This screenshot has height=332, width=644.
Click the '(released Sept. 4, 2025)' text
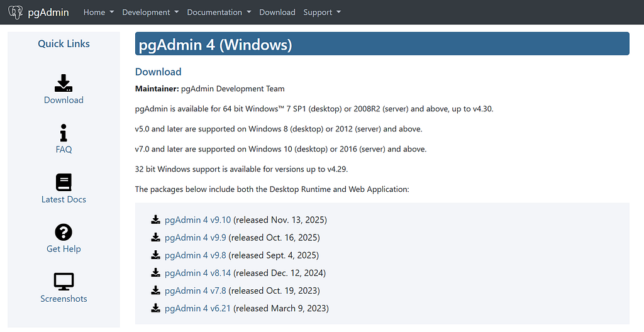click(x=274, y=255)
